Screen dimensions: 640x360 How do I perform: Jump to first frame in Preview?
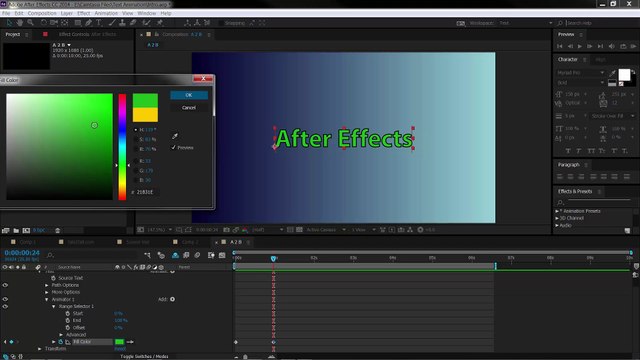[x=560, y=46]
